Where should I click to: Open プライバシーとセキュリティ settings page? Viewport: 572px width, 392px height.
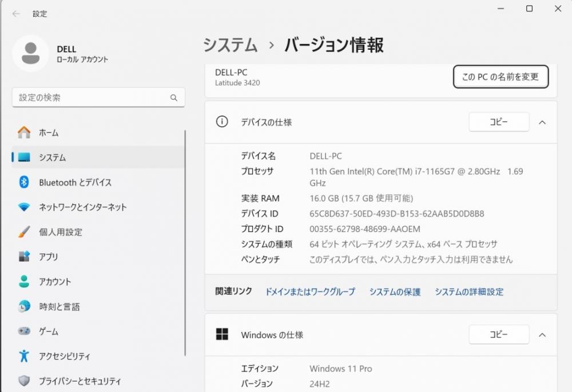[98, 381]
